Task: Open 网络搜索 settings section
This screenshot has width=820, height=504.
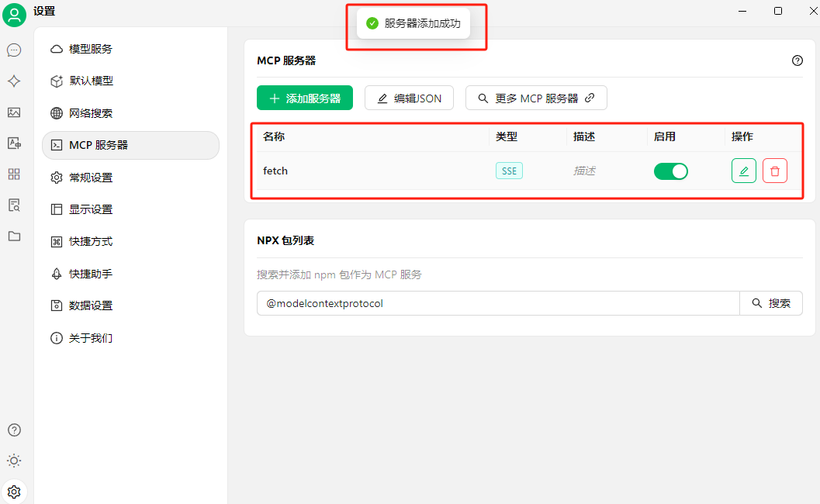Action: click(x=91, y=113)
